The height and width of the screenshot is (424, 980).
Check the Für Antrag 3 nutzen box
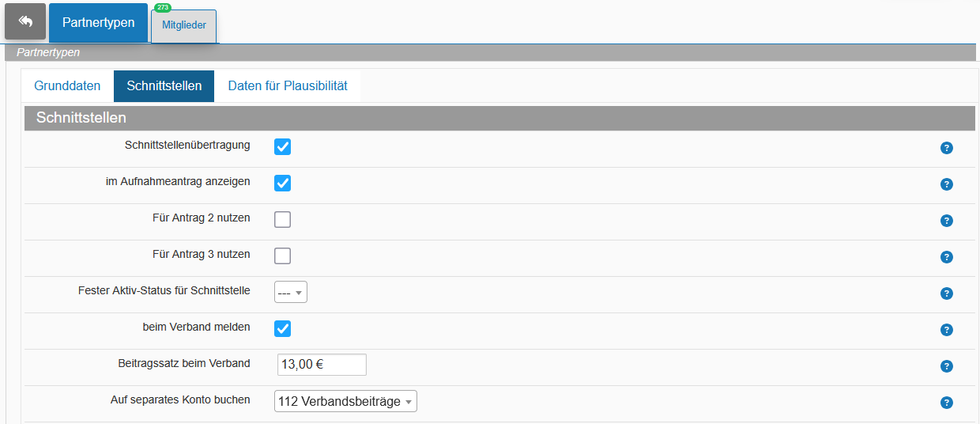pyautogui.click(x=282, y=256)
